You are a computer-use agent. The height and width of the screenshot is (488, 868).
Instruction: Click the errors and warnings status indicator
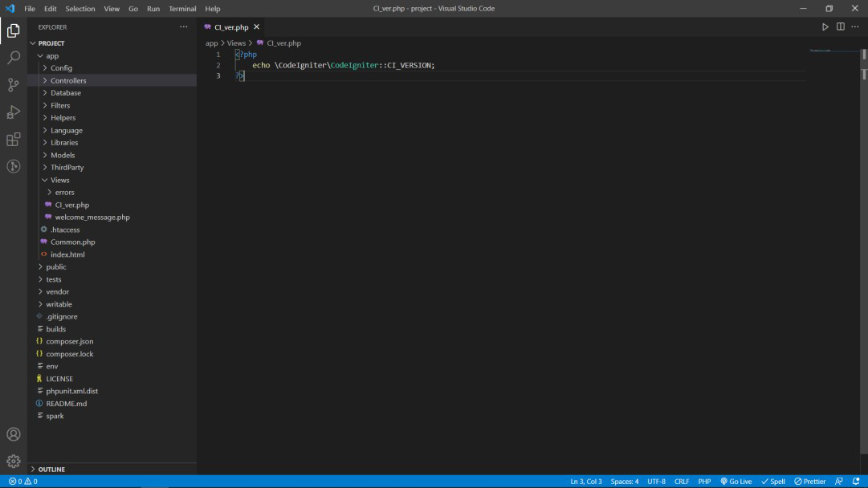click(x=22, y=482)
